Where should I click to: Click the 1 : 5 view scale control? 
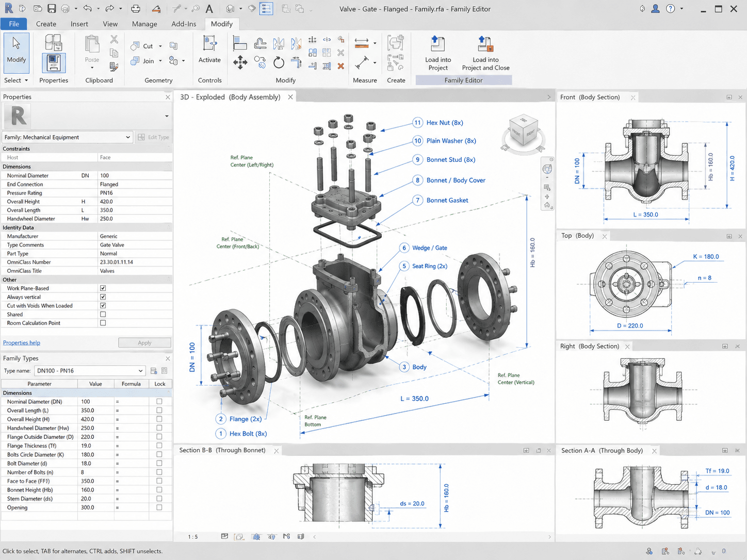coord(193,537)
